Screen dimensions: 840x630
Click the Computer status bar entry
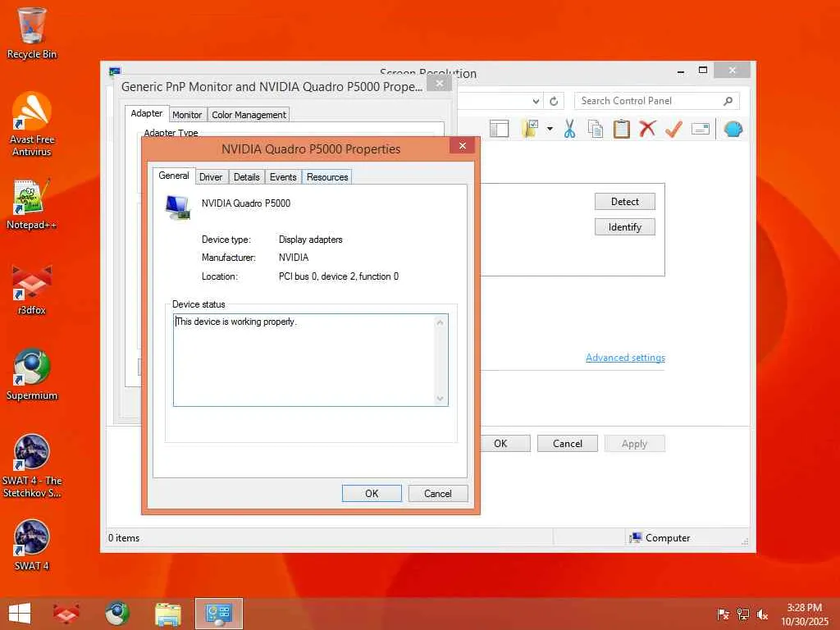[660, 538]
